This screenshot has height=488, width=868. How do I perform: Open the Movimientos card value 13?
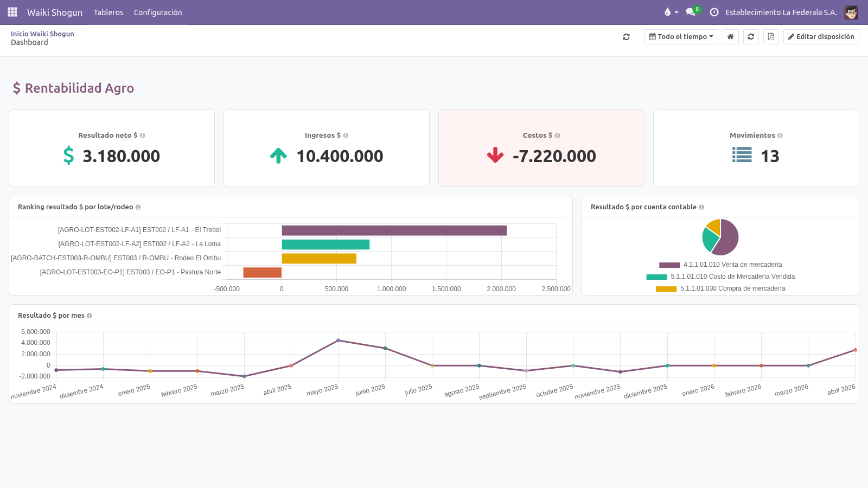point(770,156)
